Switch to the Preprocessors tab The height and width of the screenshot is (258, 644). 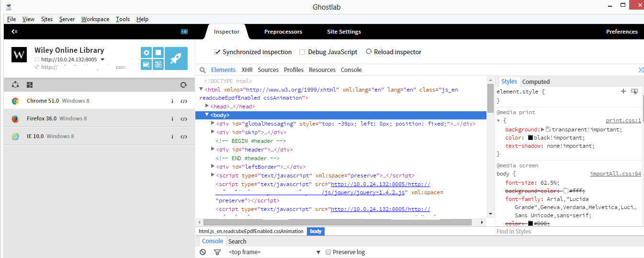coord(283,32)
